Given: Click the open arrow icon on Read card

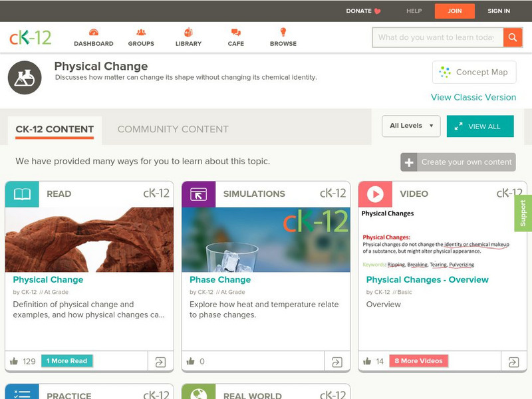Looking at the screenshot, I should pyautogui.click(x=160, y=362).
